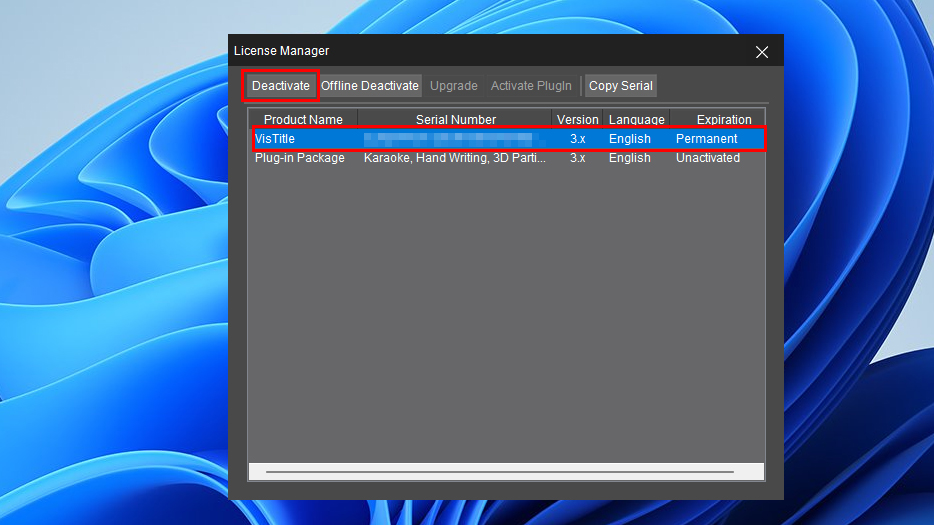Click the Permanent expiration cell

pos(707,139)
